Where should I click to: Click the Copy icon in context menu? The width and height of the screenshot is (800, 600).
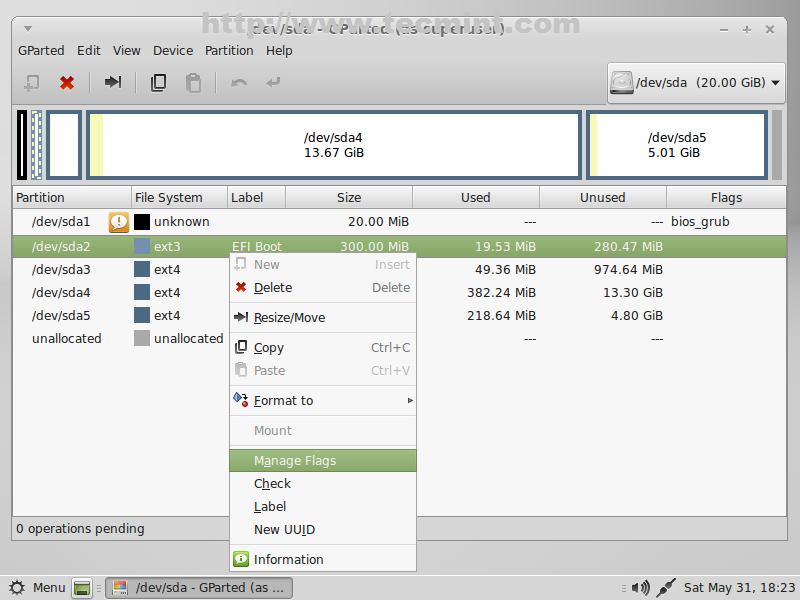(x=241, y=347)
